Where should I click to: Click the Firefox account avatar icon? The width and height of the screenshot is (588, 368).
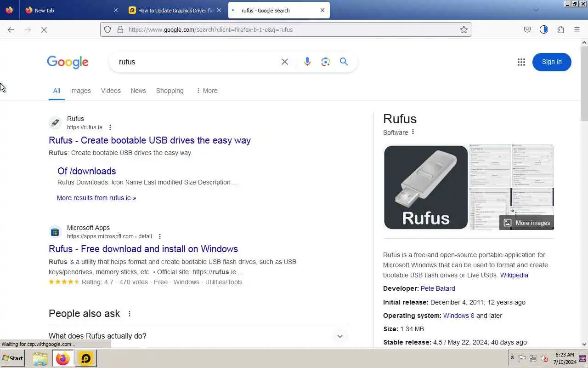coord(544,29)
